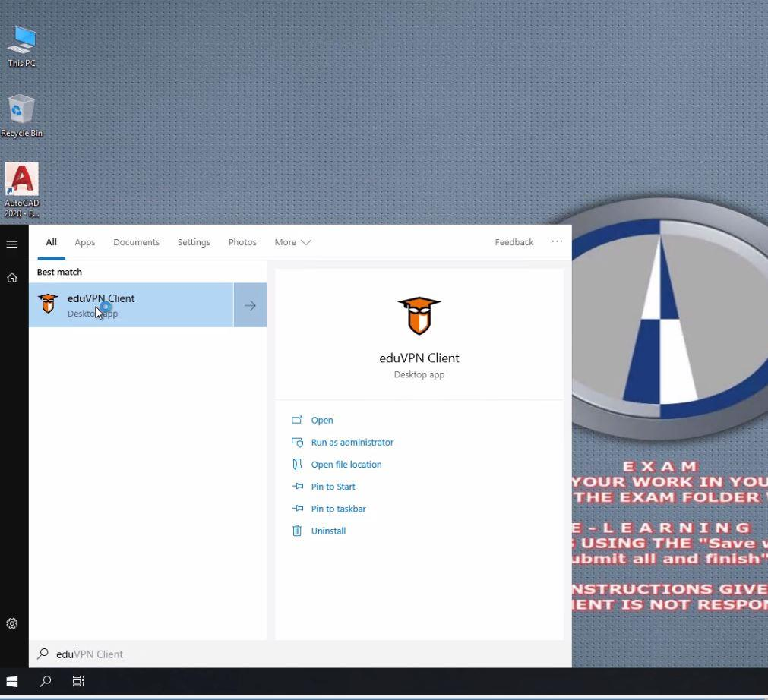Open search settings gear icon
Image resolution: width=768 pixels, height=700 pixels.
pyautogui.click(x=12, y=623)
